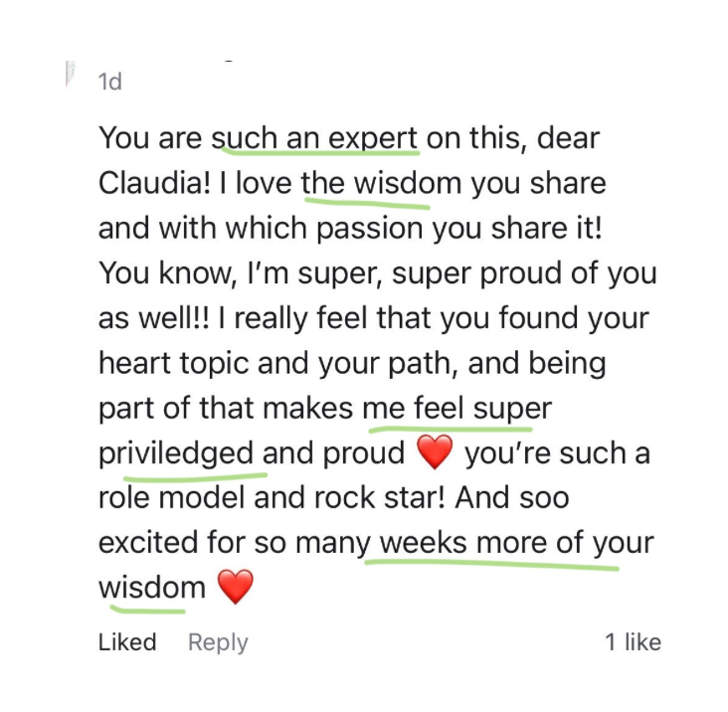728x712 pixels.
Task: Click the red heart ending the comment
Action: tap(235, 588)
